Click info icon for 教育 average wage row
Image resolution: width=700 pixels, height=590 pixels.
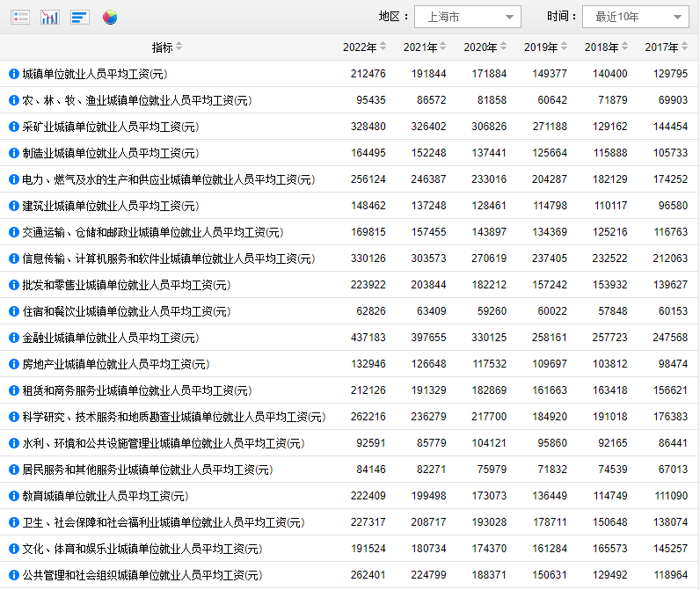click(x=14, y=496)
